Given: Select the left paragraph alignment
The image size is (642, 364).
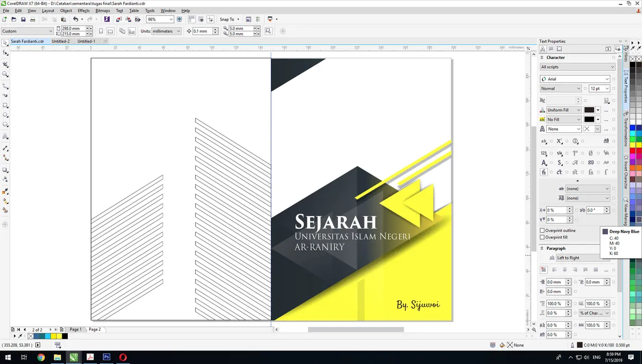Looking at the screenshot, I should tap(554, 270).
